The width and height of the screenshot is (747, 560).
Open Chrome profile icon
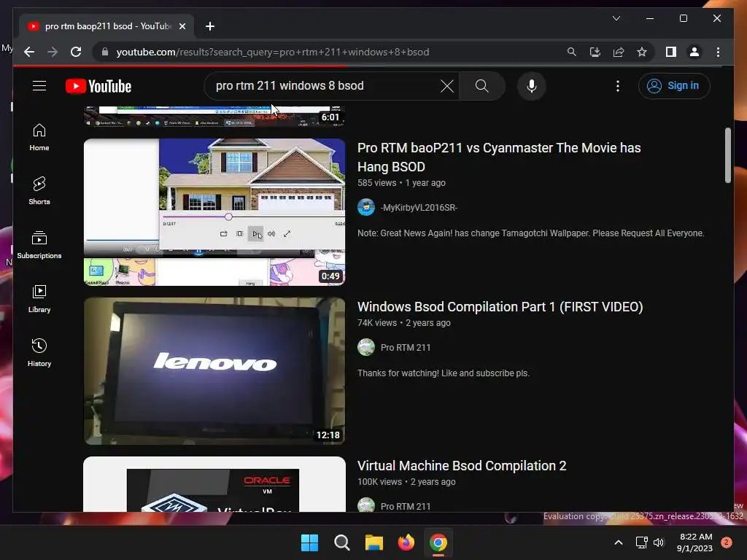[694, 52]
